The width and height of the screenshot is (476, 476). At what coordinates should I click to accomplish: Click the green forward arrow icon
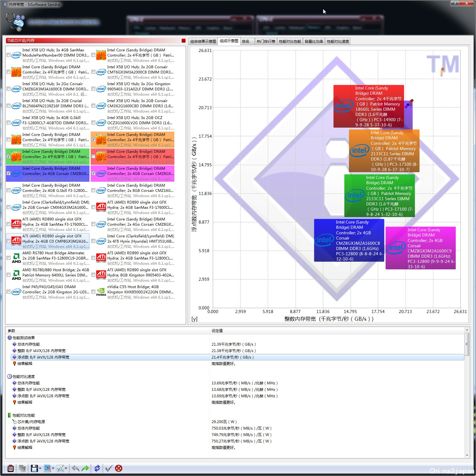coord(85,468)
